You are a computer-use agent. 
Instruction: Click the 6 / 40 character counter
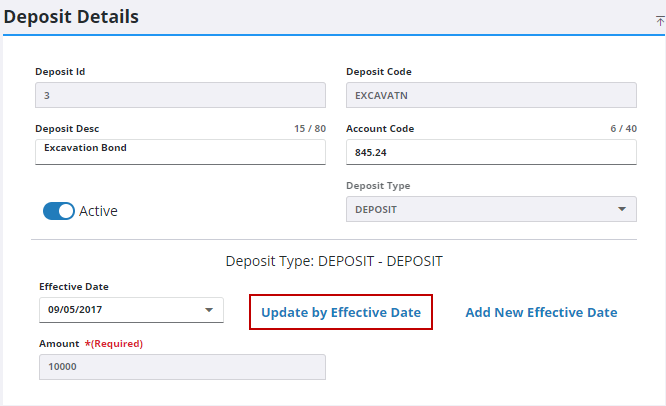[622, 129]
